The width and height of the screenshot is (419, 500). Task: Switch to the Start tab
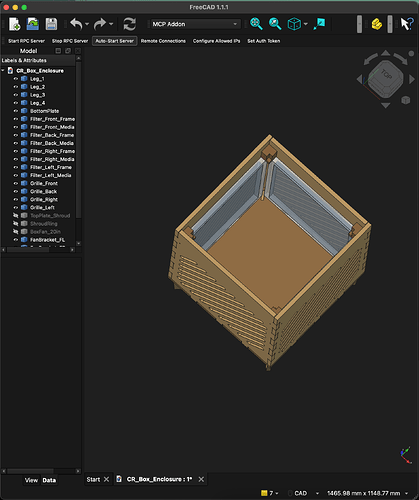tap(93, 479)
